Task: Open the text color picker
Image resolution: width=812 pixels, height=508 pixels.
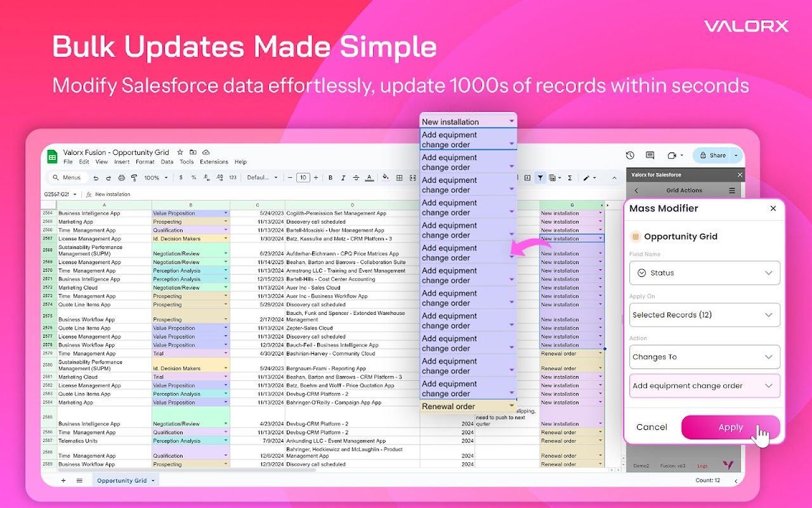Action: coord(369,178)
